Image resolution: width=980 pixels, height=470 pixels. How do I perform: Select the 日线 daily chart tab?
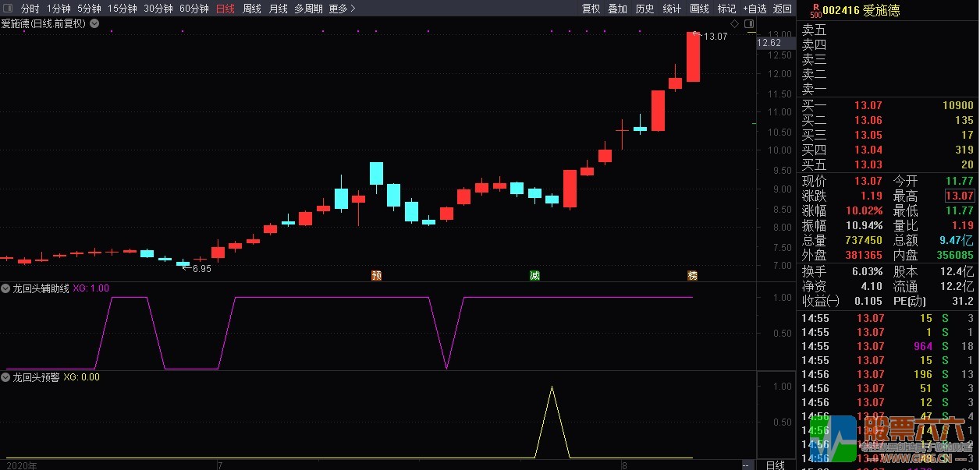(225, 9)
